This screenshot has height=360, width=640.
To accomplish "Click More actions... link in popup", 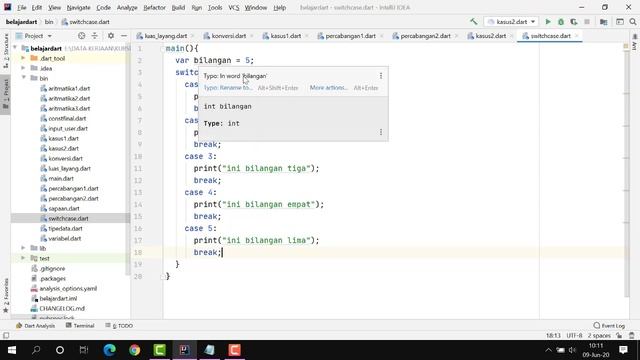I will point(329,88).
